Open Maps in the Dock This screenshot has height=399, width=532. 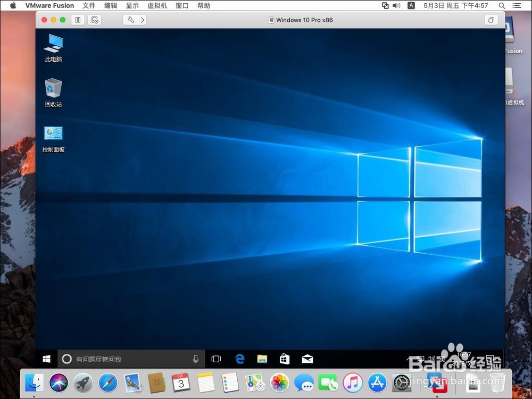click(255, 383)
